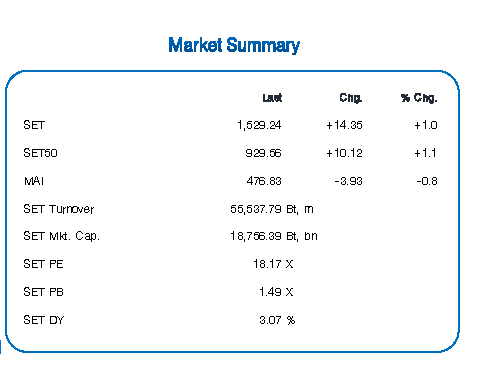The width and height of the screenshot is (480, 368).
Task: Click the SET Mkt. Cap. label
Action: tap(61, 236)
